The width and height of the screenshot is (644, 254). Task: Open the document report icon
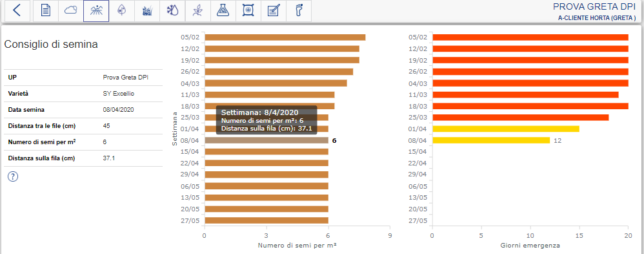click(46, 11)
